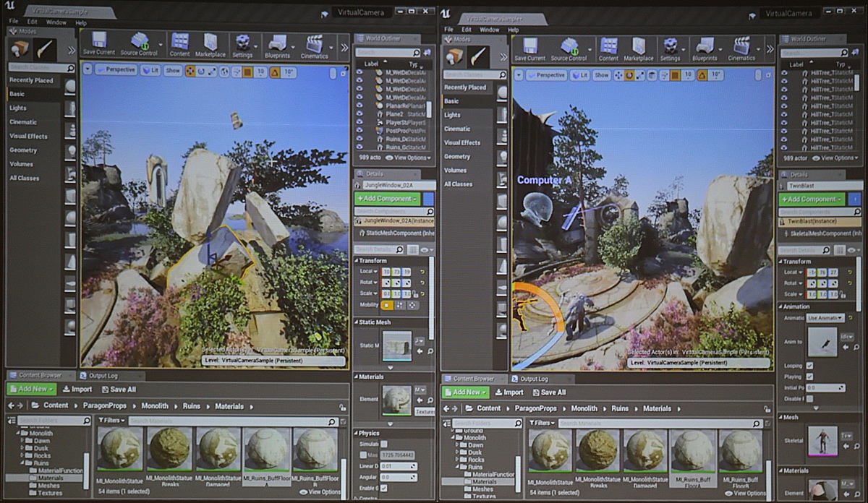The image size is (868, 503).
Task: Switch to Output Log tab in right editor
Action: click(x=535, y=379)
